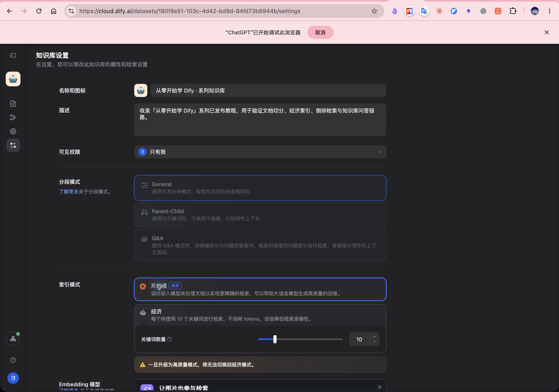Click 取消 to stop ChatGPT debugging
Viewport: 559px width, 392px height.
320,32
